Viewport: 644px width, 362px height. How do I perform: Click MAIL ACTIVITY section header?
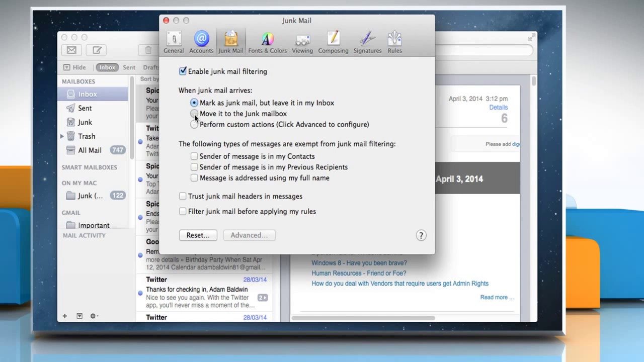84,235
